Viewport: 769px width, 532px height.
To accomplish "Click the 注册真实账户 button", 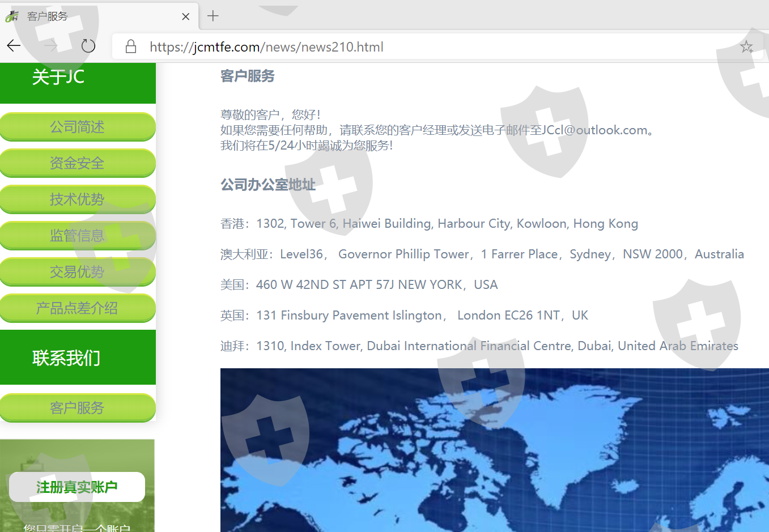I will (x=77, y=487).
